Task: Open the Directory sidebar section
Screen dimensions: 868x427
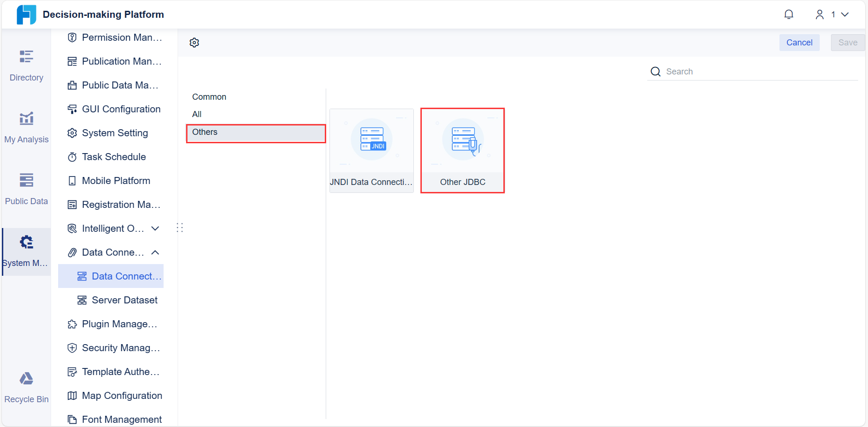Action: [x=26, y=66]
